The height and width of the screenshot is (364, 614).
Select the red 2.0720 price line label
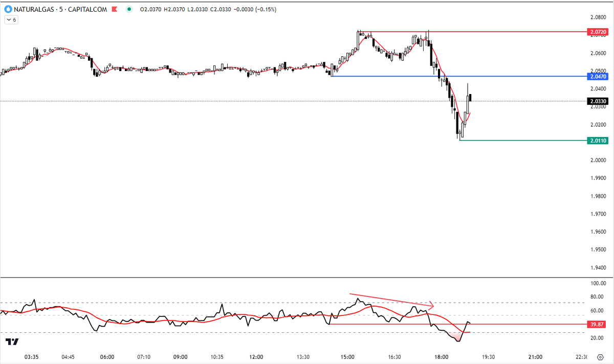coord(598,32)
